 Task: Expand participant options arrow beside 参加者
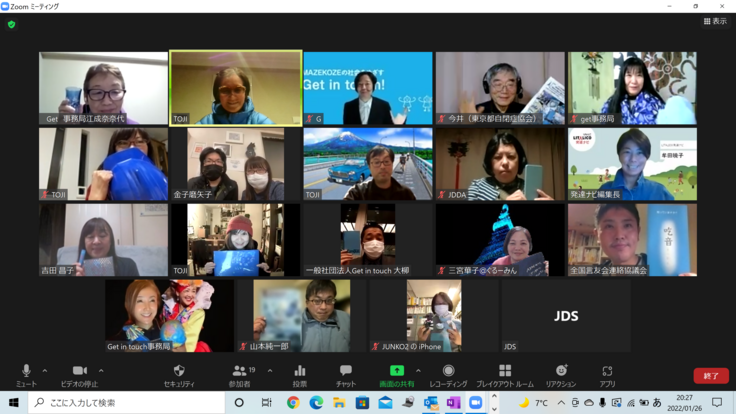coord(270,371)
